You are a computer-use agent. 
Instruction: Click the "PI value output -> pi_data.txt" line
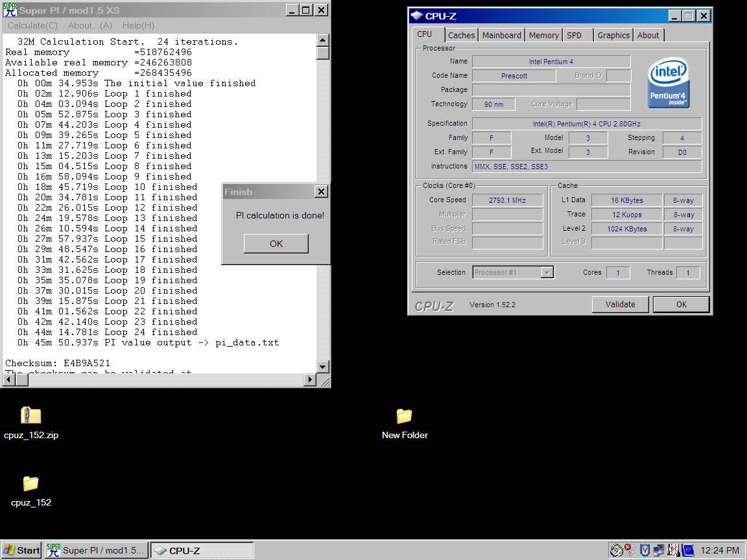[x=148, y=342]
